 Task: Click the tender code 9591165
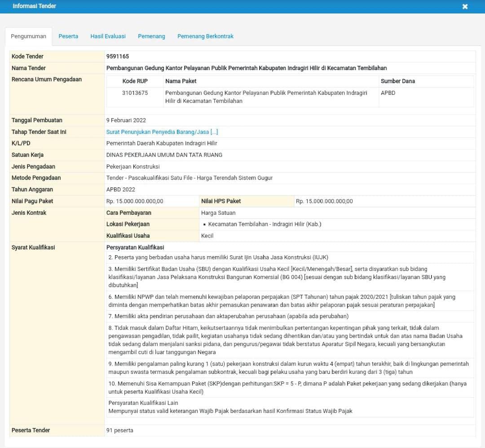[x=118, y=57]
